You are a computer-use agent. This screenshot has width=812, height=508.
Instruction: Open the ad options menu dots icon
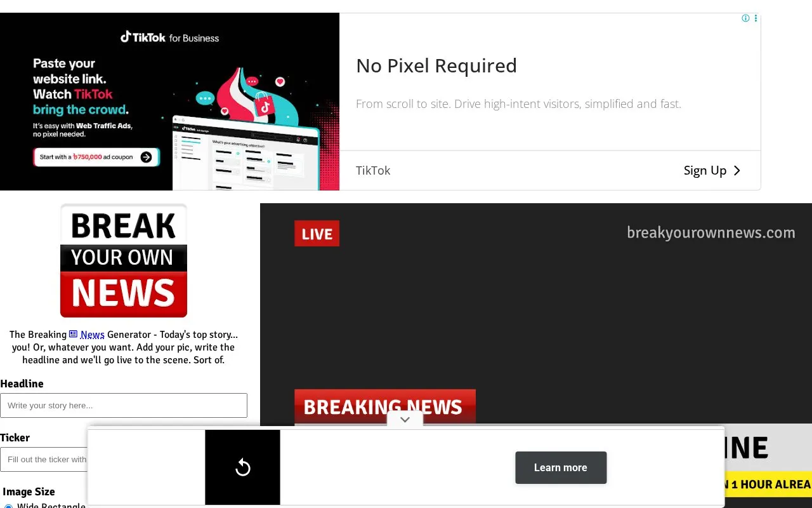[756, 18]
